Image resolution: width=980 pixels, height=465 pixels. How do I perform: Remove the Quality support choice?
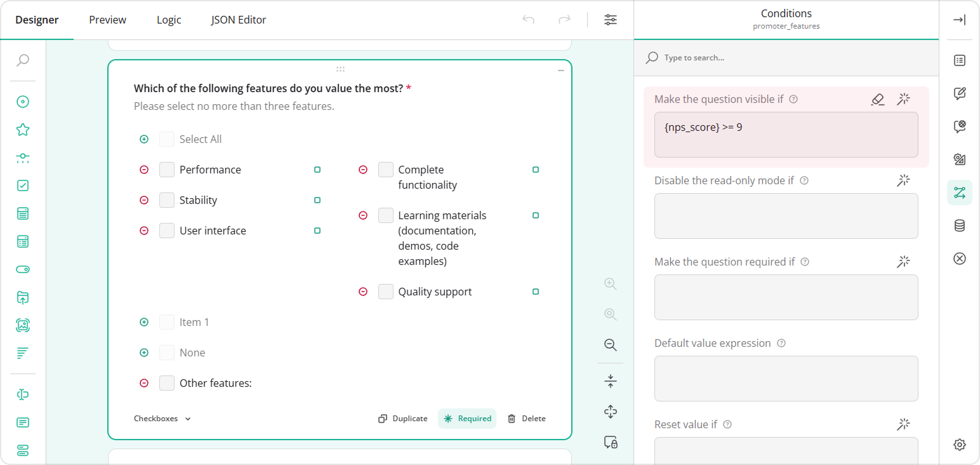pos(363,292)
